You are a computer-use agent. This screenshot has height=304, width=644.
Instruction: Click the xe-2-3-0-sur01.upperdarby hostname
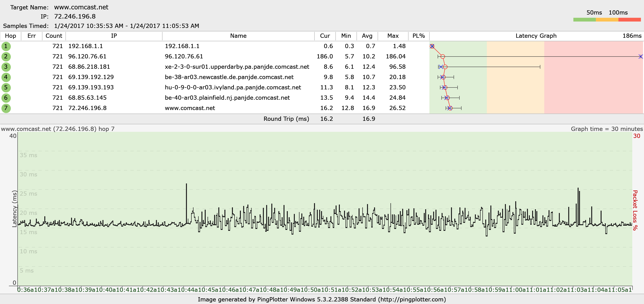(x=237, y=67)
